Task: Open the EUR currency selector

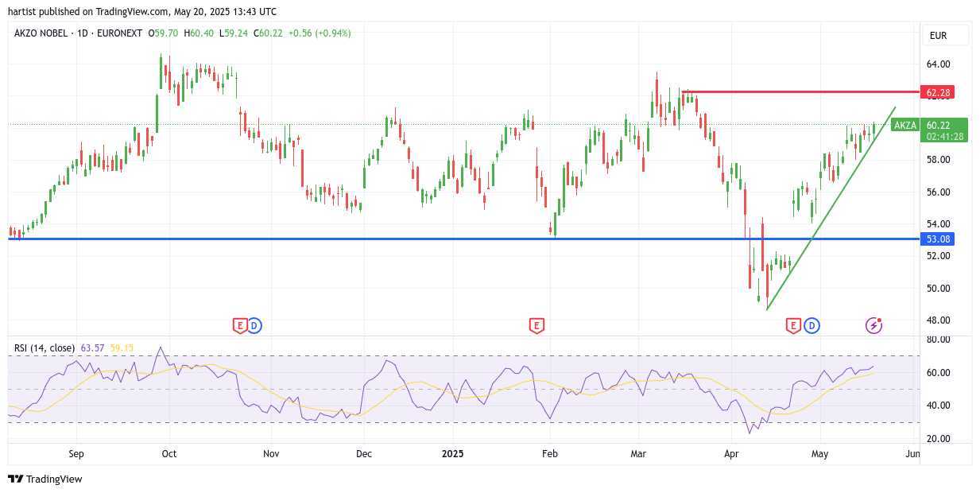Action: [945, 35]
